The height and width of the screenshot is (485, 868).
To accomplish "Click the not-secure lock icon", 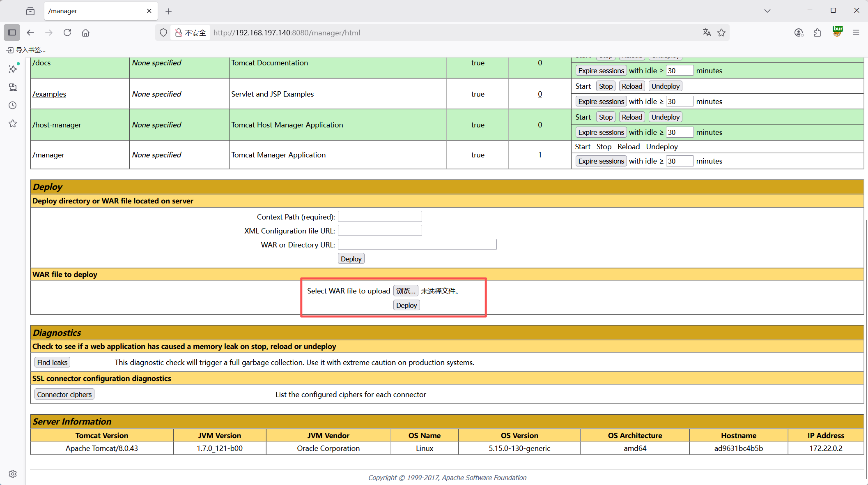I will (x=179, y=32).
